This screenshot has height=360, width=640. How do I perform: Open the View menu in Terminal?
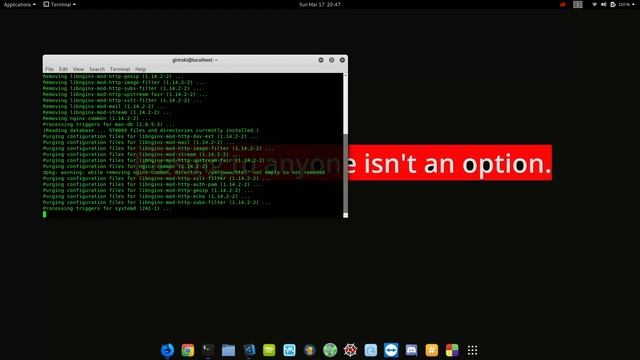tap(78, 69)
